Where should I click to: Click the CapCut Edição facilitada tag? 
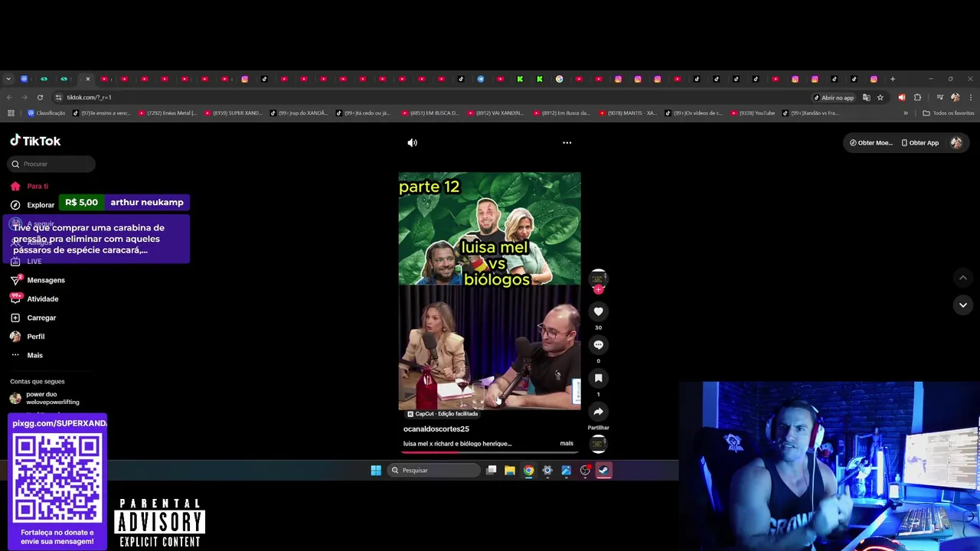tap(442, 414)
